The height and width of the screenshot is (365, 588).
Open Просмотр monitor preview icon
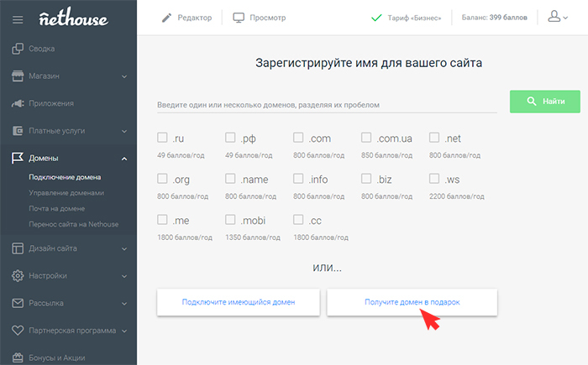click(x=239, y=18)
